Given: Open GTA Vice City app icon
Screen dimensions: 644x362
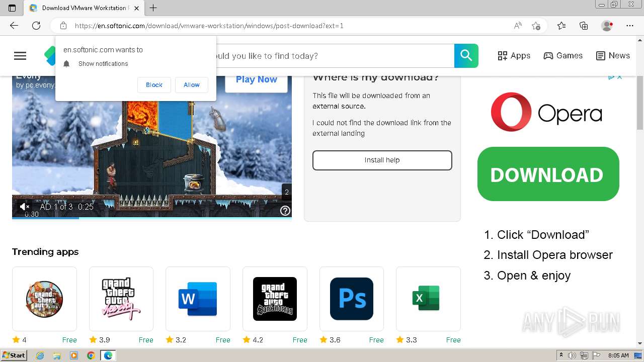Looking at the screenshot, I should coord(121,299).
